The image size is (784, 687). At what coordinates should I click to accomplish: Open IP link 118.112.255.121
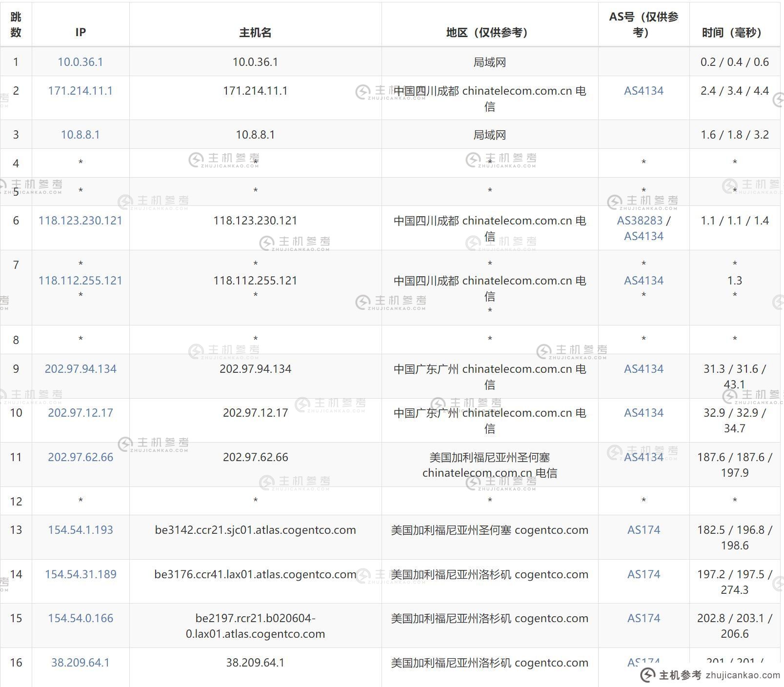click(80, 281)
